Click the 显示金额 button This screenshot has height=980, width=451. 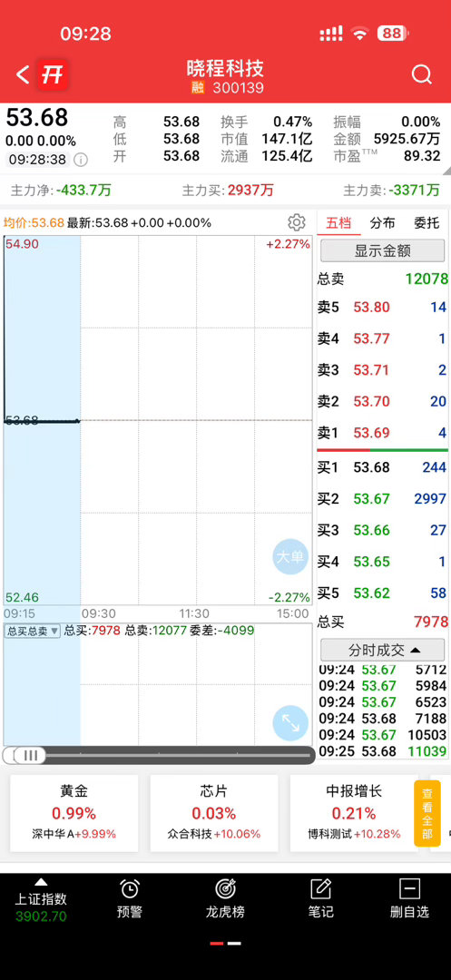383,250
